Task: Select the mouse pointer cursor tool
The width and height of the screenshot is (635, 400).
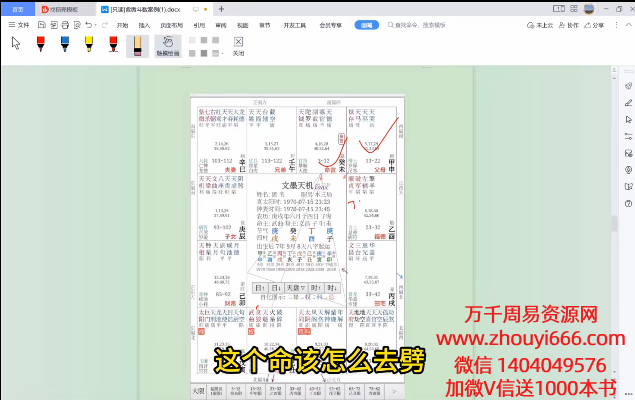Action: pos(16,43)
